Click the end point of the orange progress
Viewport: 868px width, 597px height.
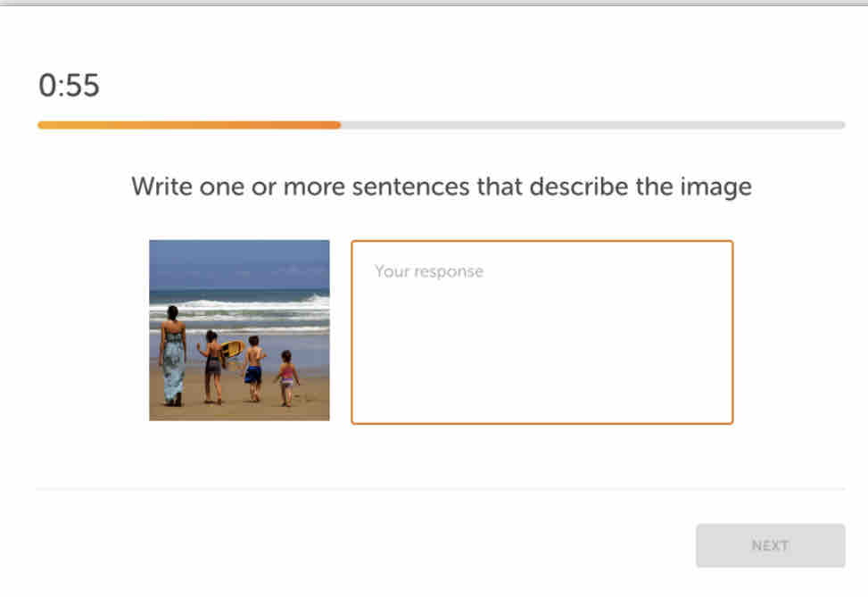pos(339,125)
